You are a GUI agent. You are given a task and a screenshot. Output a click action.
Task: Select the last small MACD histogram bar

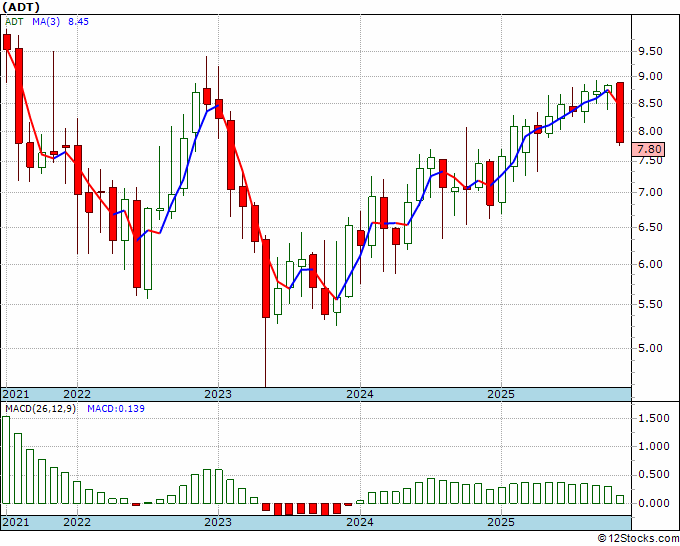620,500
